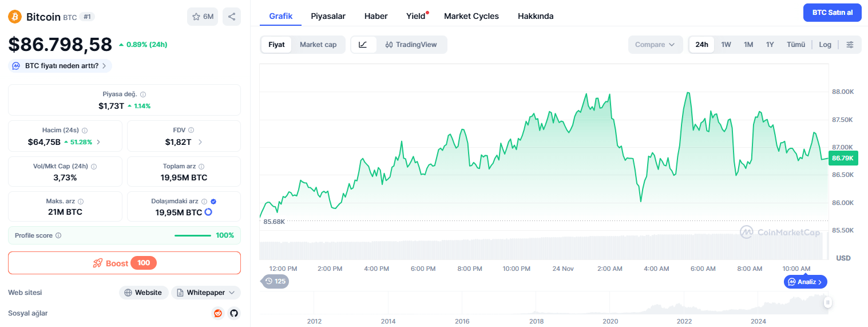Click info icon next to FDV
This screenshot has height=327, width=868.
click(x=191, y=131)
